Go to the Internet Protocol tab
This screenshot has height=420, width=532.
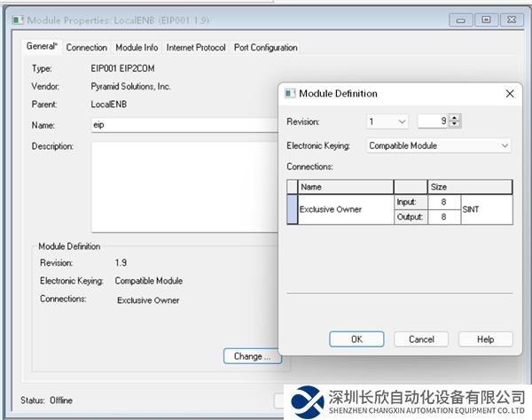pos(196,48)
